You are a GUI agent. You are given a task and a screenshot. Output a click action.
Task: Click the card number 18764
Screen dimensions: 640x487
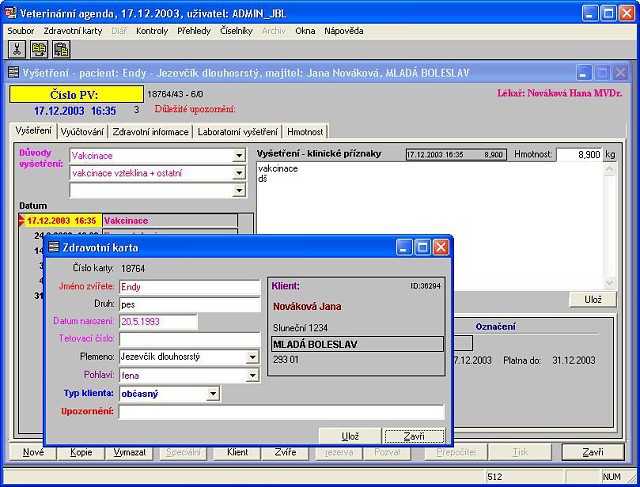(133, 269)
